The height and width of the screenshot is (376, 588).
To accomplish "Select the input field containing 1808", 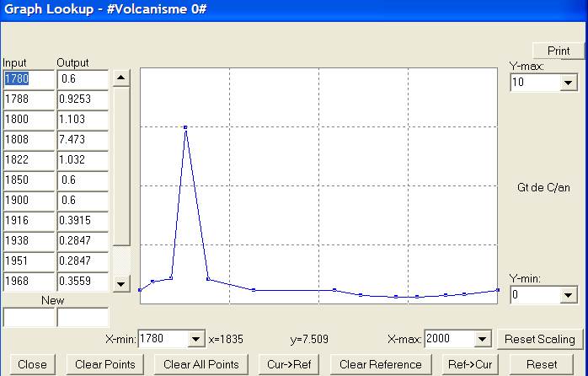I will [28, 139].
